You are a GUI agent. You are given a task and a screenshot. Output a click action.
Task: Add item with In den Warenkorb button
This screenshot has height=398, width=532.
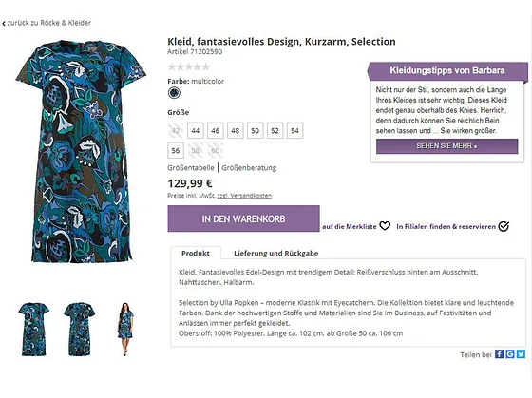(243, 218)
